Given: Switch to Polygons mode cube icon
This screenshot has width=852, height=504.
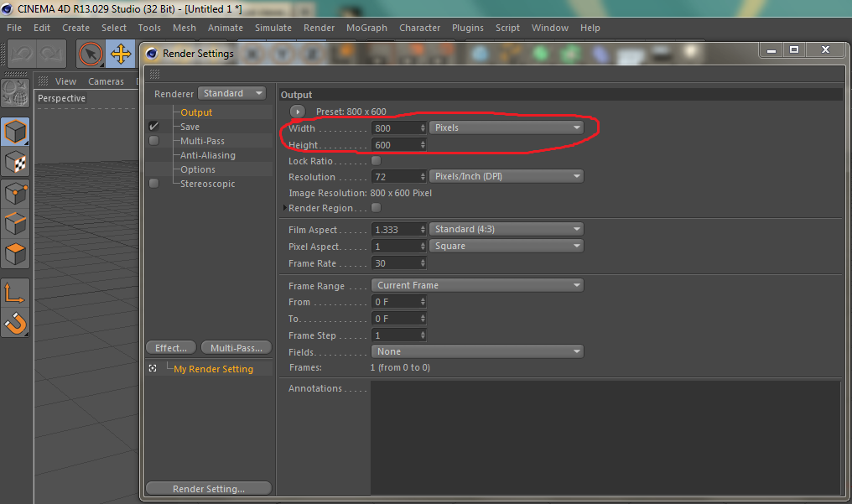Looking at the screenshot, I should click(x=15, y=253).
